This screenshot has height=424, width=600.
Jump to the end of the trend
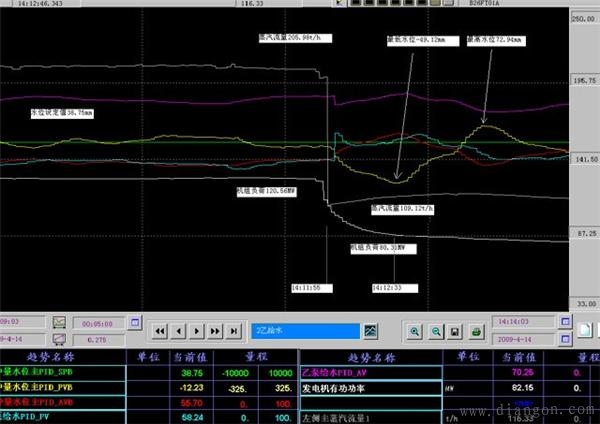pos(232,330)
